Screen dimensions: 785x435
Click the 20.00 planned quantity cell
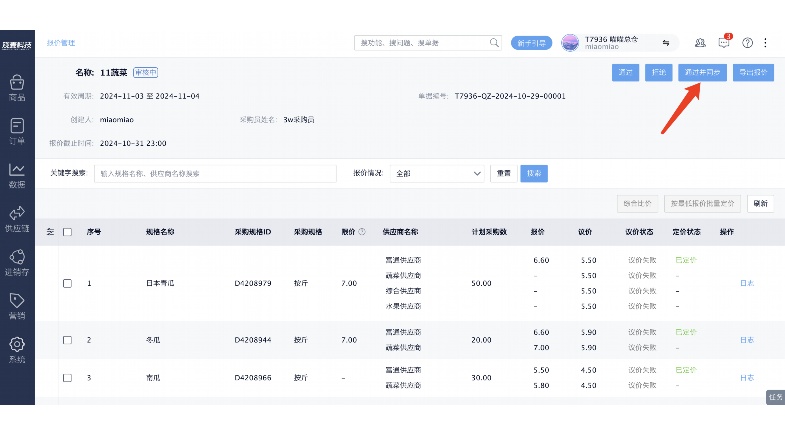click(x=481, y=340)
